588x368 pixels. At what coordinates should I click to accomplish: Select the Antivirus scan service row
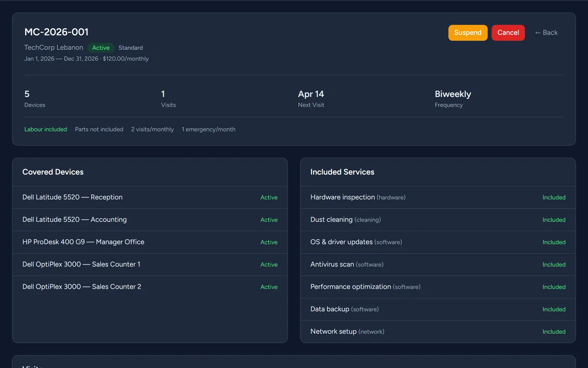[x=438, y=264]
